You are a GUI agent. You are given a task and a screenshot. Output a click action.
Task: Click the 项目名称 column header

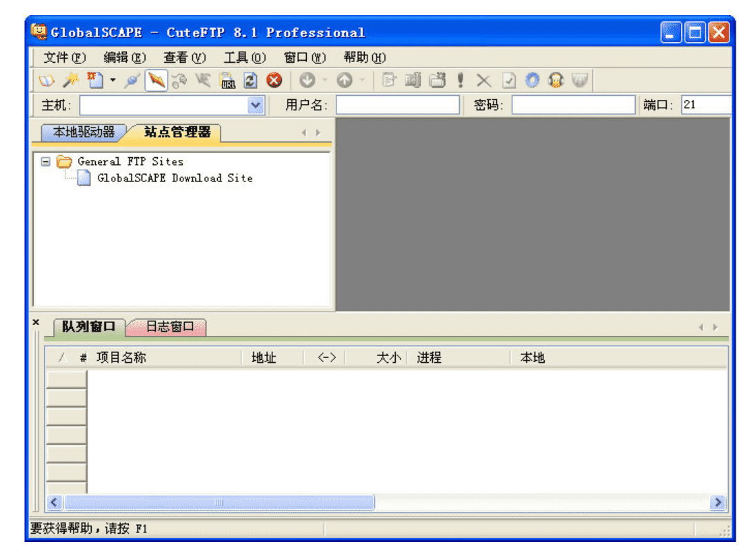pos(121,357)
